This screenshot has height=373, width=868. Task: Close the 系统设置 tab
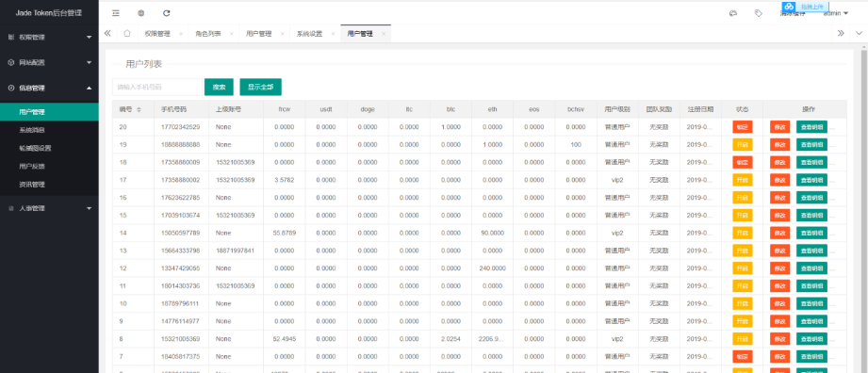tap(333, 34)
